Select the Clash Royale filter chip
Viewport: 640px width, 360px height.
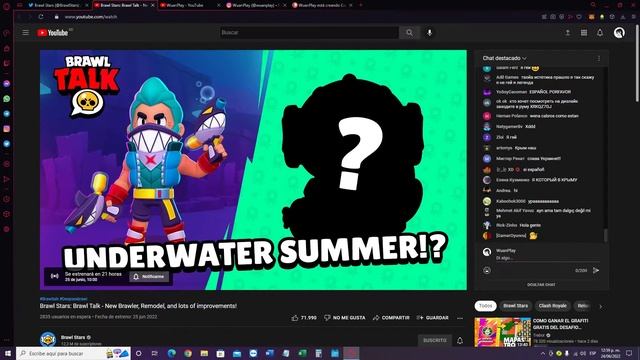(x=552, y=306)
